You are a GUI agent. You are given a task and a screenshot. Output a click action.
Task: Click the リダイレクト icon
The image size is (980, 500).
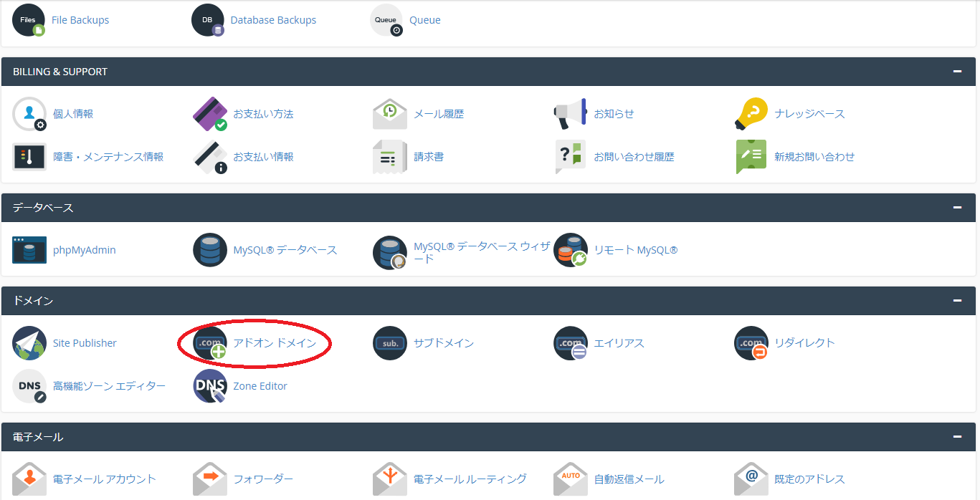(751, 343)
